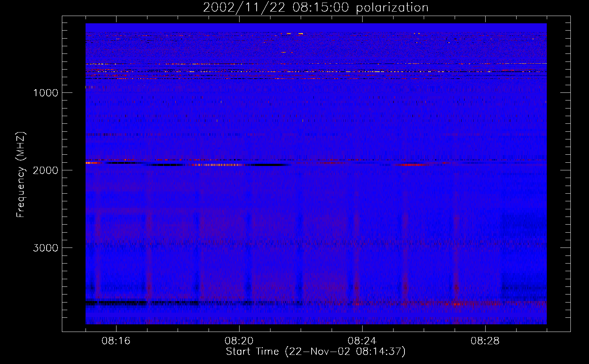Click the "08:20" time tick label
The width and height of the screenshot is (589, 364).
pos(239,341)
